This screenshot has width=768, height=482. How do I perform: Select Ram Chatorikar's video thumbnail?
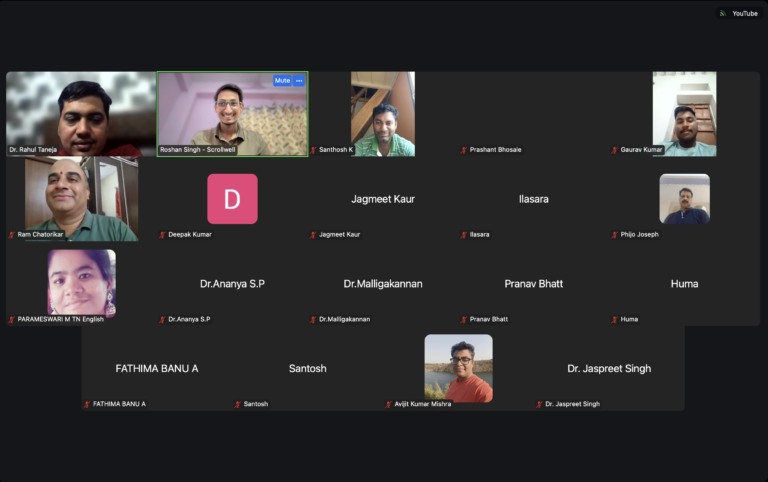[x=81, y=199]
